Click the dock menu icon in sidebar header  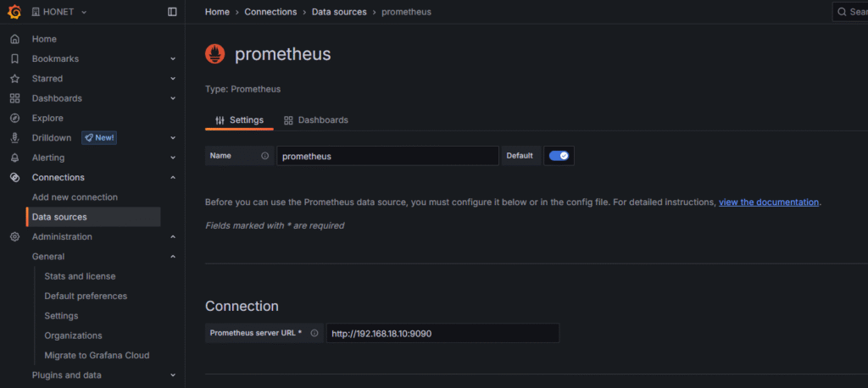point(173,12)
